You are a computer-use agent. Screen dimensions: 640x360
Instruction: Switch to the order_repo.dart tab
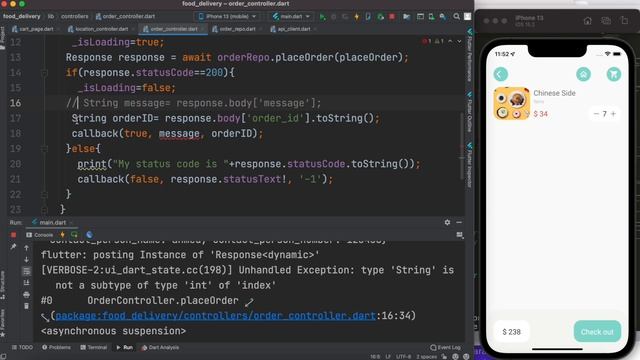tap(236, 29)
